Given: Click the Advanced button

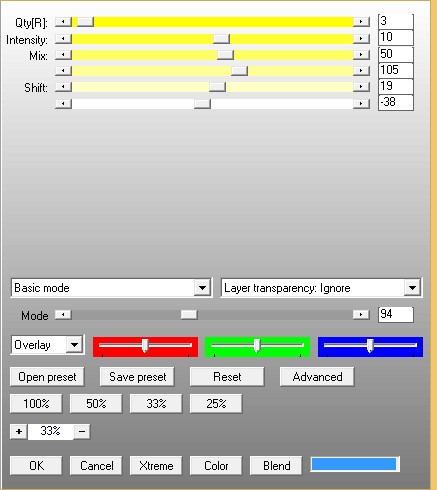Looking at the screenshot, I should pos(317,377).
